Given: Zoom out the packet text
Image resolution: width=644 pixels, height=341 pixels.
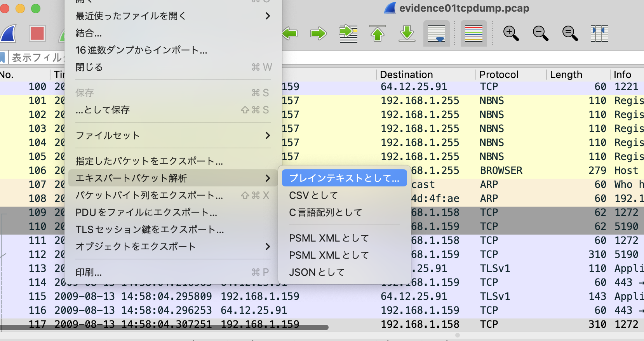Looking at the screenshot, I should click(x=540, y=33).
